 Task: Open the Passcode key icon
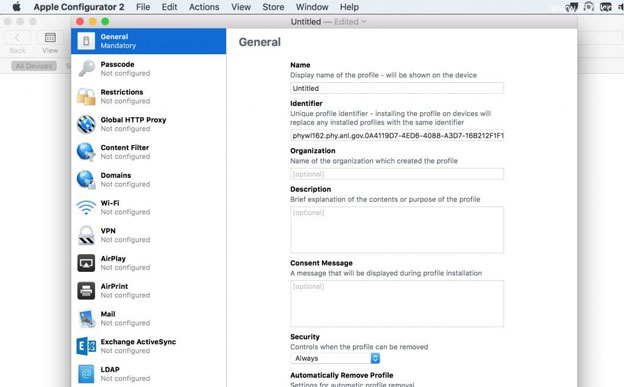tap(86, 68)
